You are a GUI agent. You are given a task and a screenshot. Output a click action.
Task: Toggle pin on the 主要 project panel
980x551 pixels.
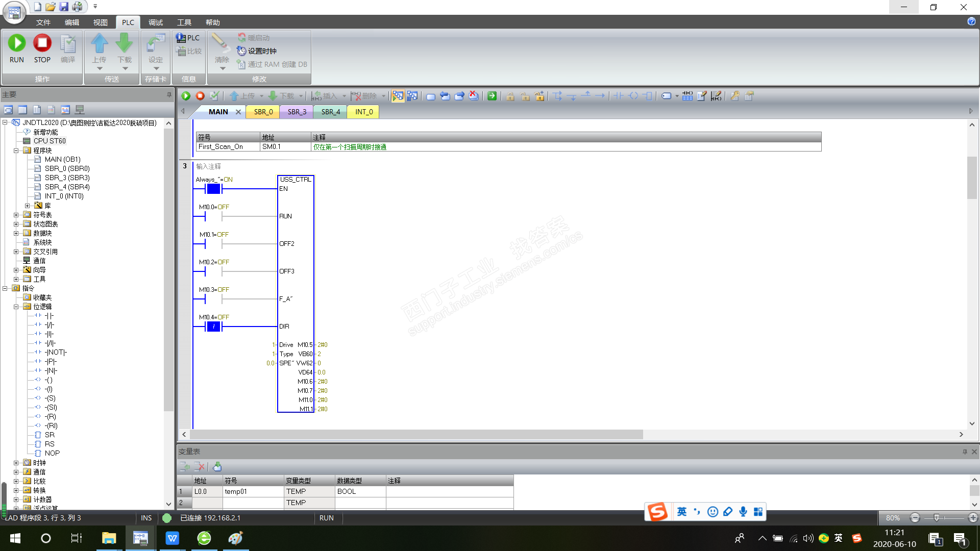click(x=169, y=94)
